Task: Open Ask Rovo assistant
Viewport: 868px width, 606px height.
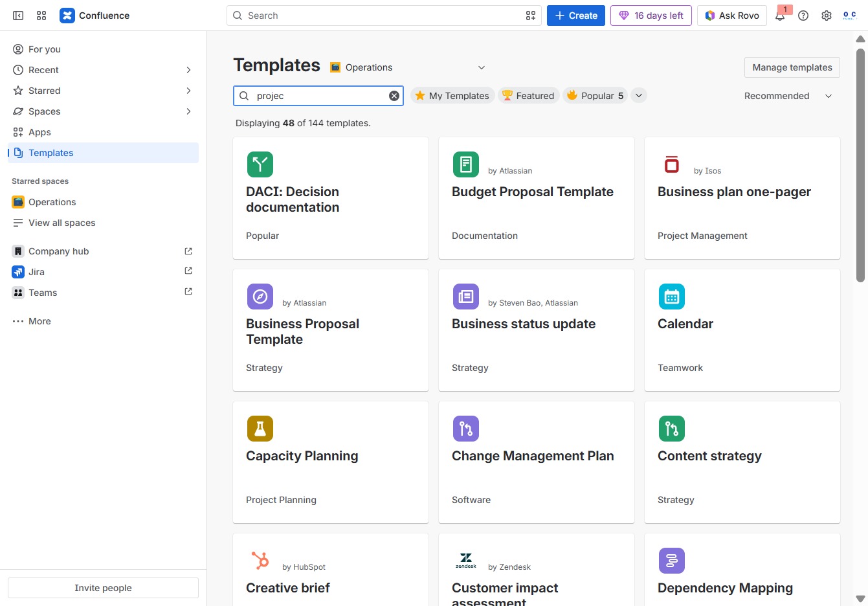Action: pos(732,16)
